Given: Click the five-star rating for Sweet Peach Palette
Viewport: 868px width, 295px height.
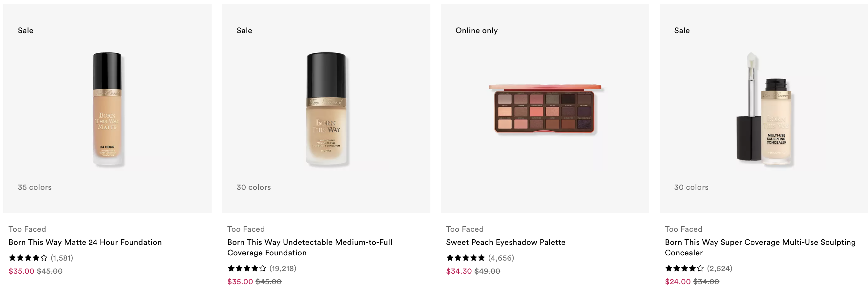Looking at the screenshot, I should point(465,258).
